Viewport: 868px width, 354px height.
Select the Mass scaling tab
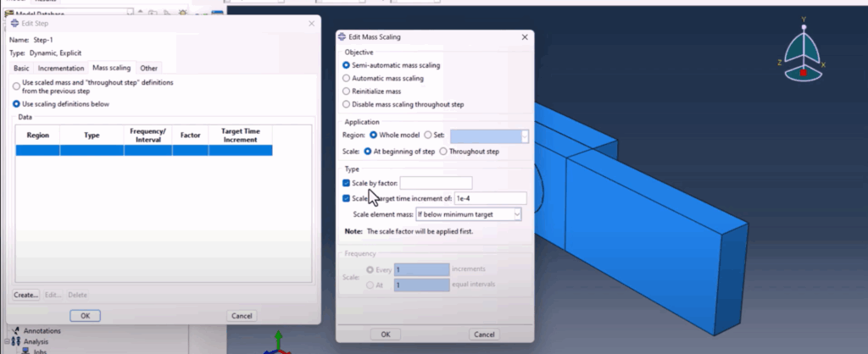(111, 68)
